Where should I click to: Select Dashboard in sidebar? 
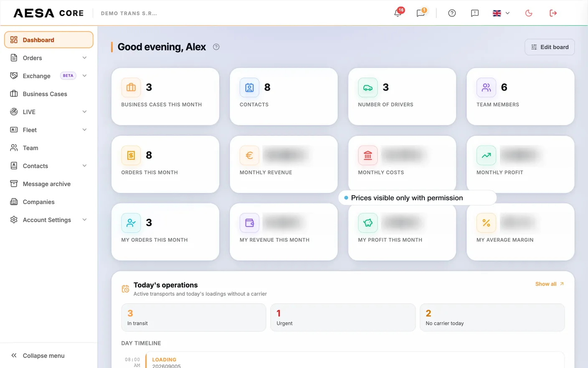[49, 40]
